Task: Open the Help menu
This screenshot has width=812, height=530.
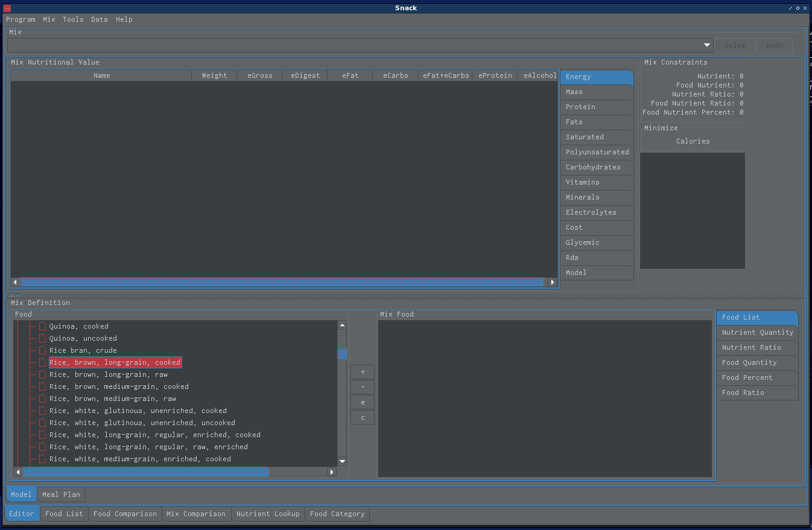Action: click(124, 19)
